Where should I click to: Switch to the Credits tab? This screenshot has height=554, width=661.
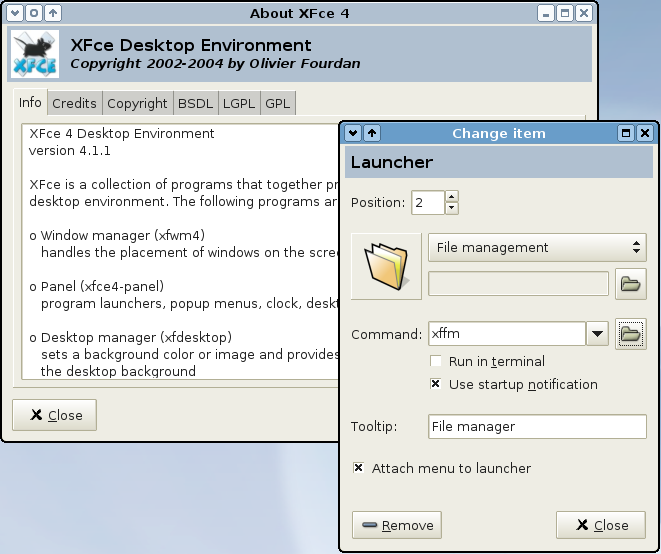point(74,103)
